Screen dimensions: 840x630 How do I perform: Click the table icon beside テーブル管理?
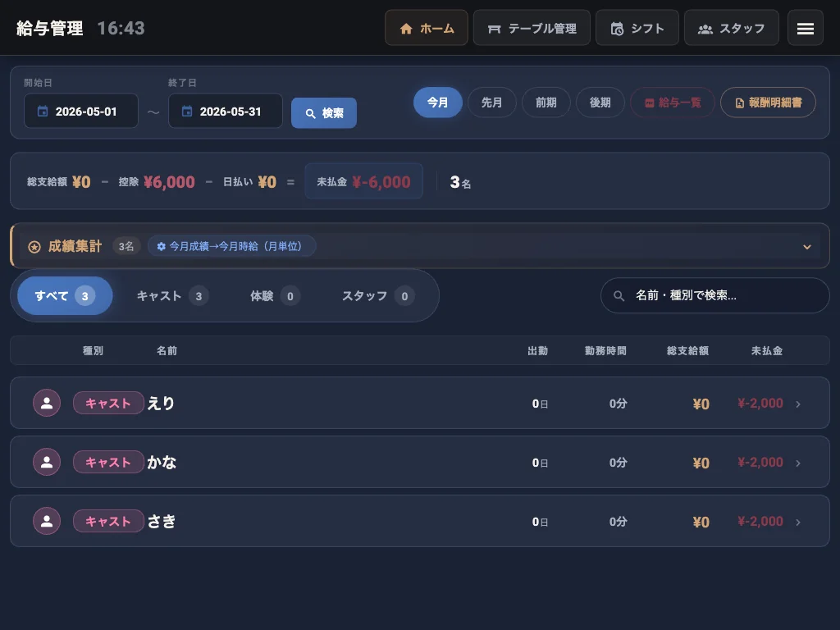tap(494, 29)
